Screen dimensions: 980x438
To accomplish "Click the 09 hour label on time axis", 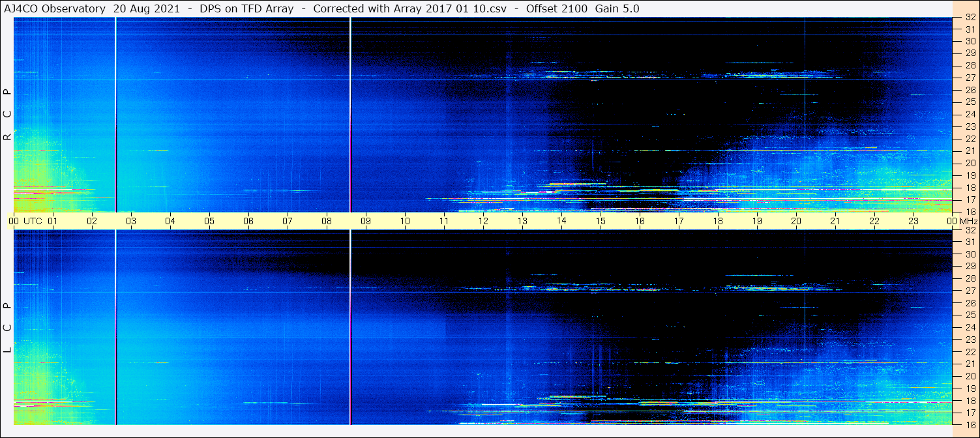I will point(366,221).
